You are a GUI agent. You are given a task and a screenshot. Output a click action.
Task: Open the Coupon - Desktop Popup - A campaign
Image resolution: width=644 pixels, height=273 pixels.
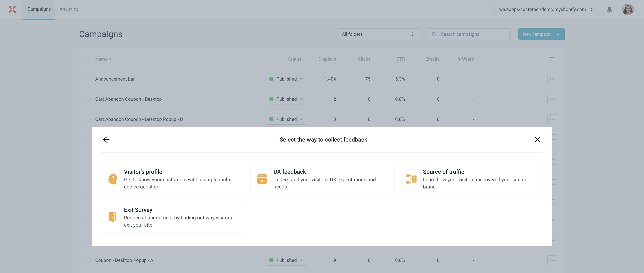pyautogui.click(x=124, y=260)
